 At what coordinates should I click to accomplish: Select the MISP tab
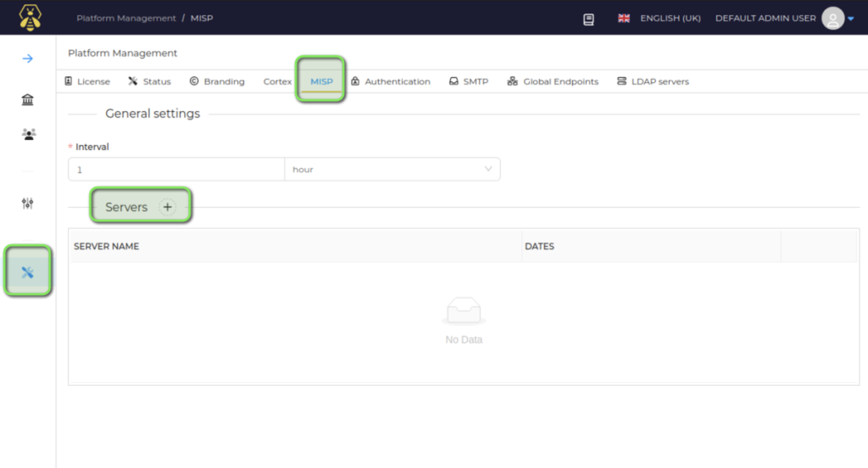(321, 81)
